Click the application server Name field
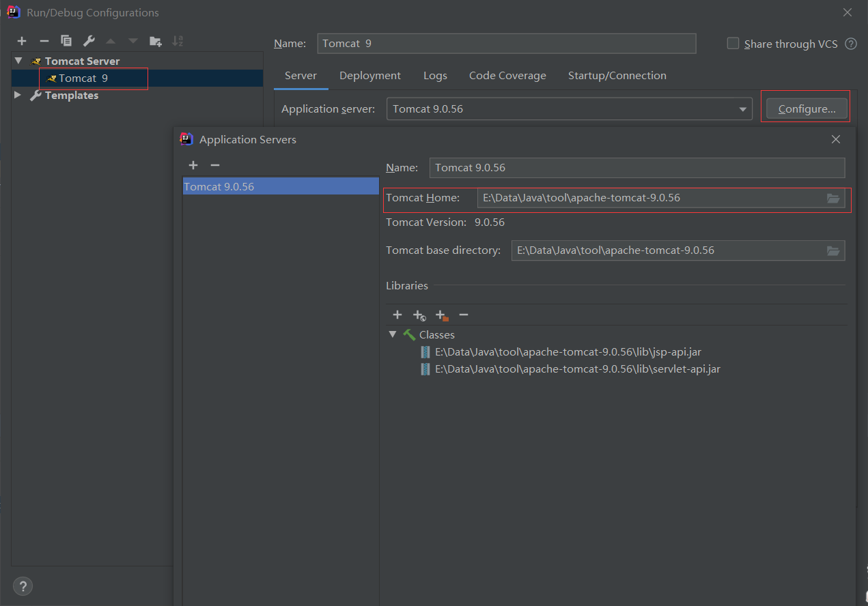Screen dimensions: 868x606 tap(636, 168)
